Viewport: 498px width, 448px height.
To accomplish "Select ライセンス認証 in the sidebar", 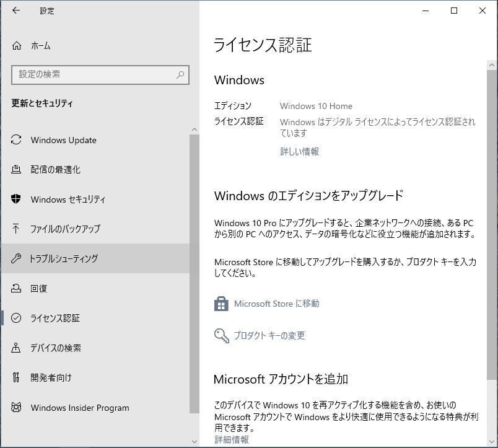I will 95,318.
